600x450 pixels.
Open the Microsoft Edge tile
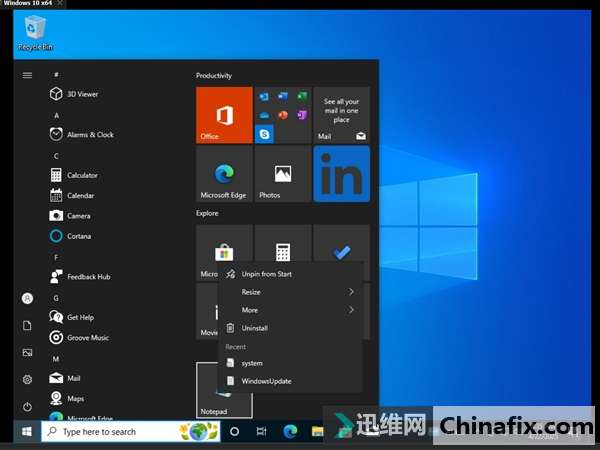click(x=224, y=174)
